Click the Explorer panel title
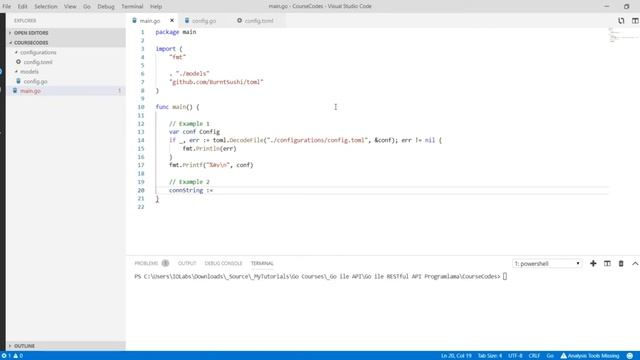Screen dimensions: 640x360 tap(25, 20)
